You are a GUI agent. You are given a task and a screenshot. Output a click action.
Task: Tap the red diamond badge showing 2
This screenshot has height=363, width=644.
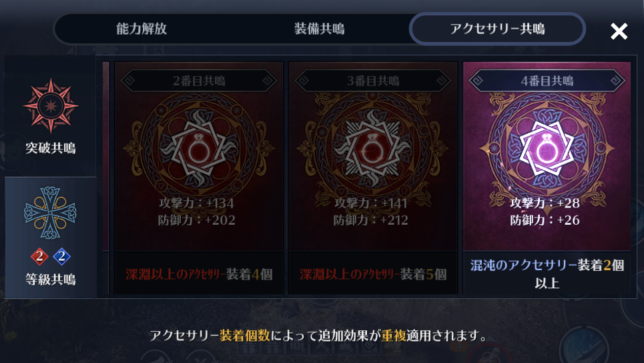click(39, 256)
